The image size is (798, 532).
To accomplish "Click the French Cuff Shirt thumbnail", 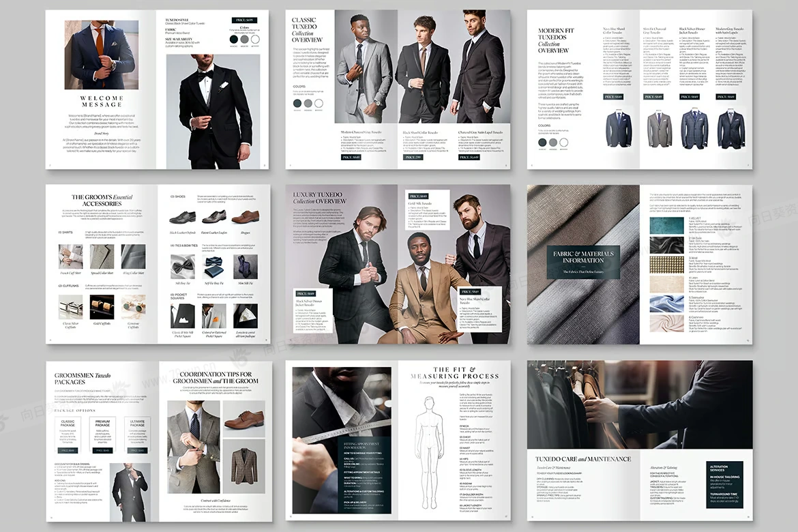I will click(70, 256).
